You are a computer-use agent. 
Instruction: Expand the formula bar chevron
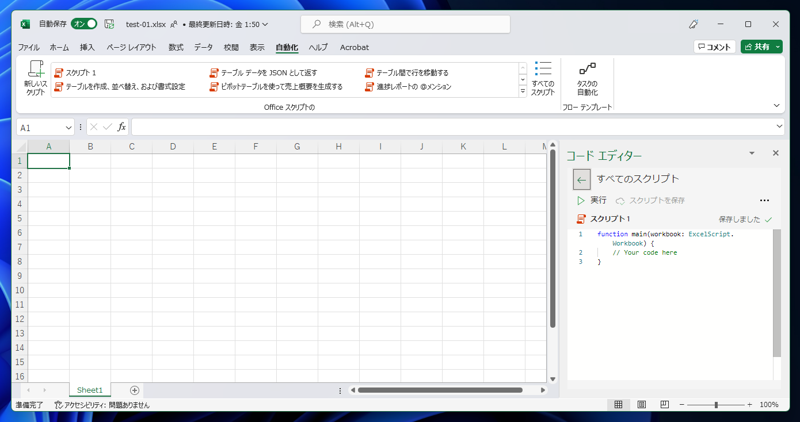tap(779, 126)
